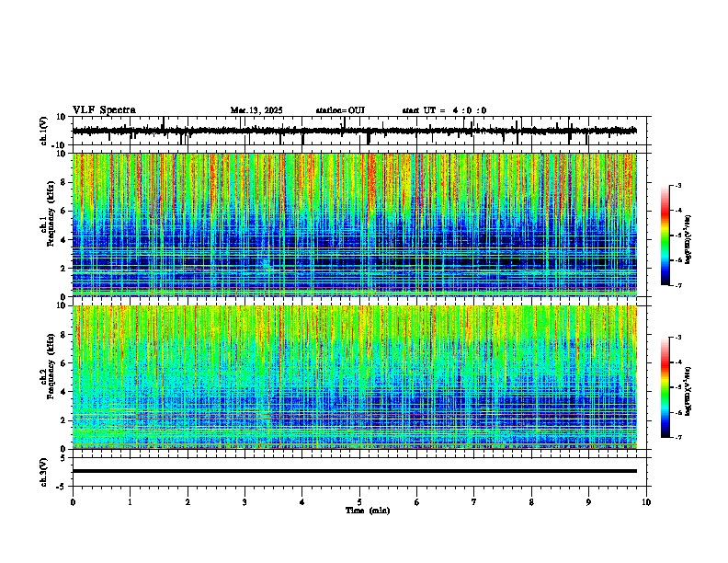Click tick label "2" on the Time axis

[188, 502]
